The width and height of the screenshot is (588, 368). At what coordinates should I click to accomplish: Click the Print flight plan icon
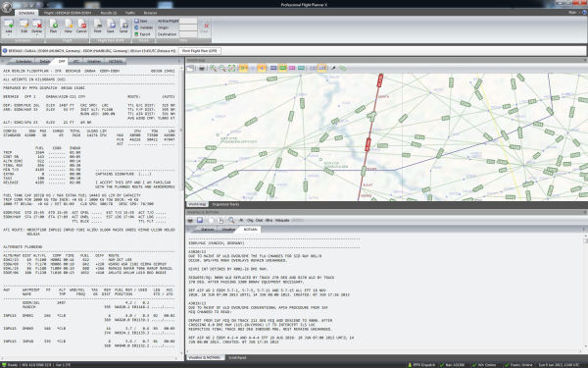click(x=97, y=26)
